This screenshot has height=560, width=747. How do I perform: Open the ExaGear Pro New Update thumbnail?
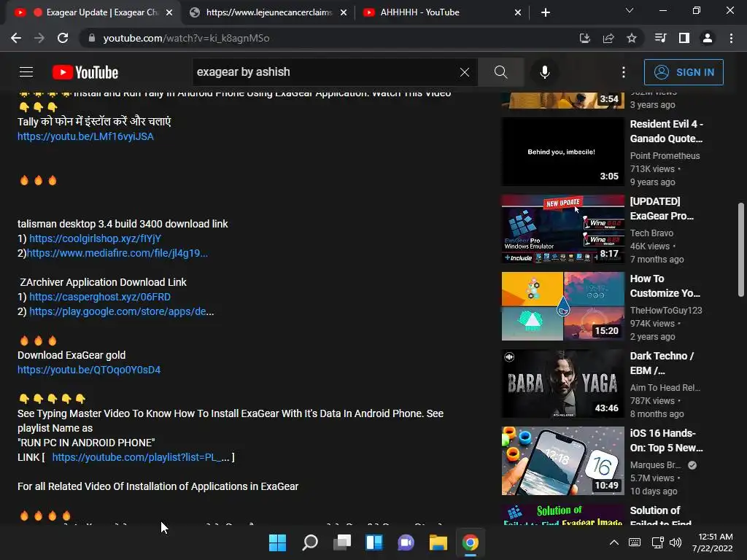[562, 228]
